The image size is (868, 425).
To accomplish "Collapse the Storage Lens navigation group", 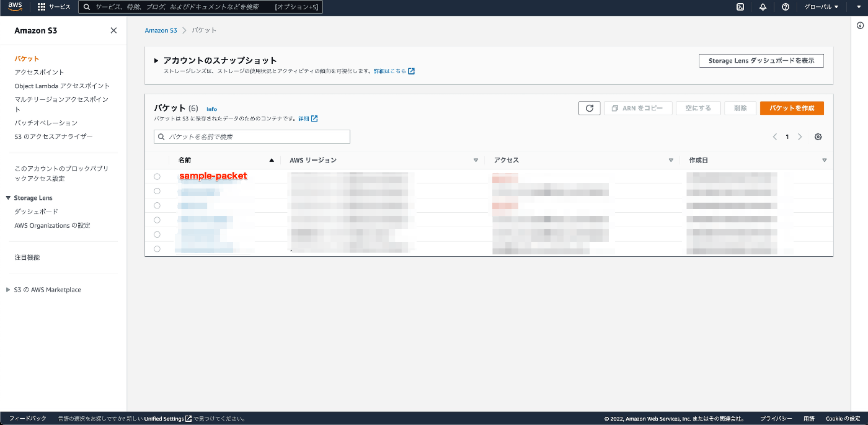I will (x=8, y=198).
